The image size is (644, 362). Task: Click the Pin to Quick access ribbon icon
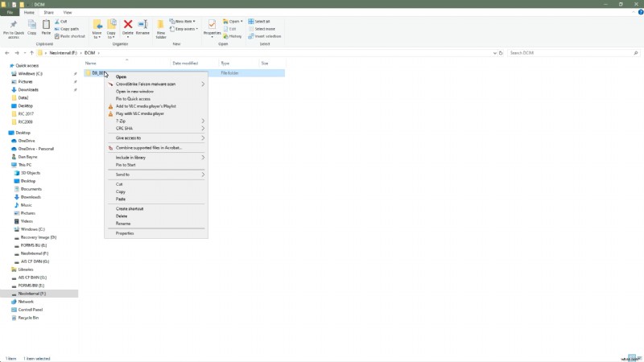(14, 27)
